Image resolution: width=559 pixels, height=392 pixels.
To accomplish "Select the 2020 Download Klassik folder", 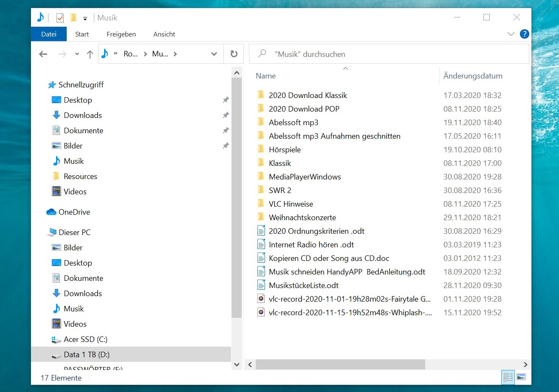I will 308,95.
